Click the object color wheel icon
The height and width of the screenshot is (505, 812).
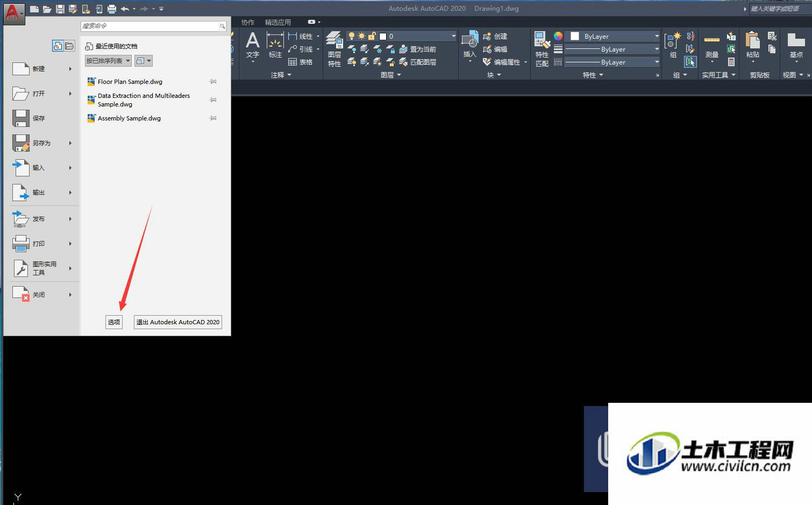pyautogui.click(x=558, y=36)
